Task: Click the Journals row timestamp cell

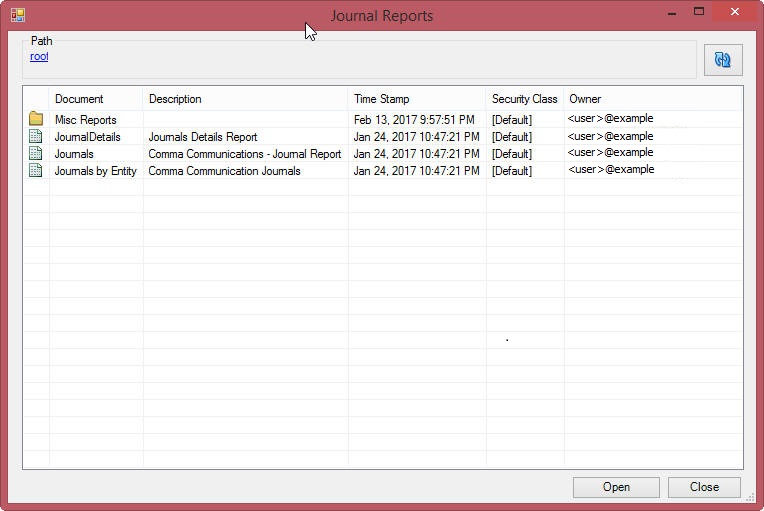Action: click(x=417, y=154)
